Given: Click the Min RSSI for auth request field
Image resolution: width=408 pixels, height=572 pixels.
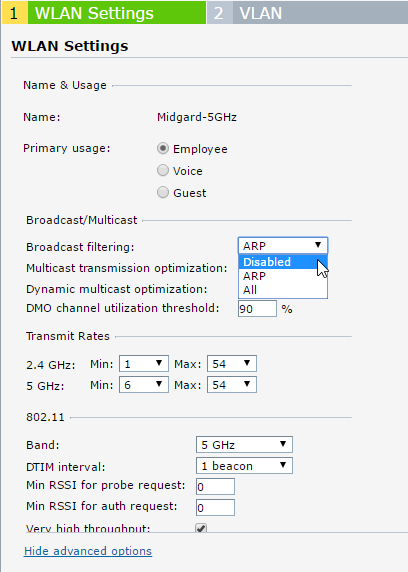Looking at the screenshot, I should 215,507.
